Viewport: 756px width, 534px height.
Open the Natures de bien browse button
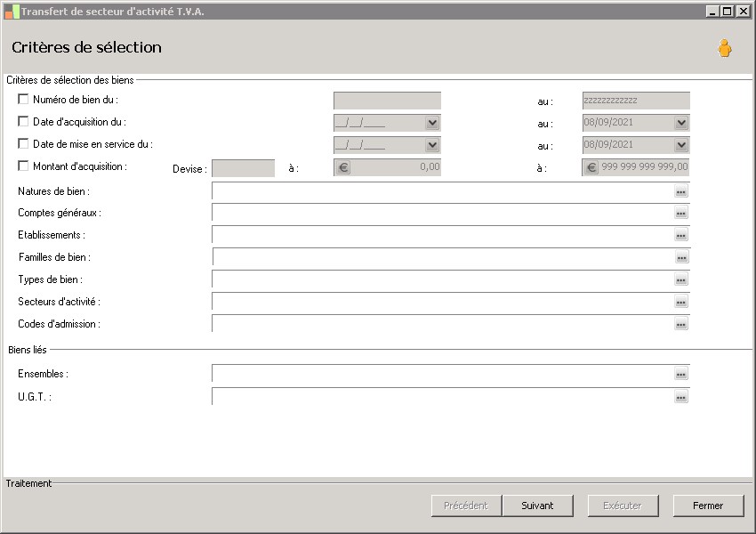coord(681,191)
